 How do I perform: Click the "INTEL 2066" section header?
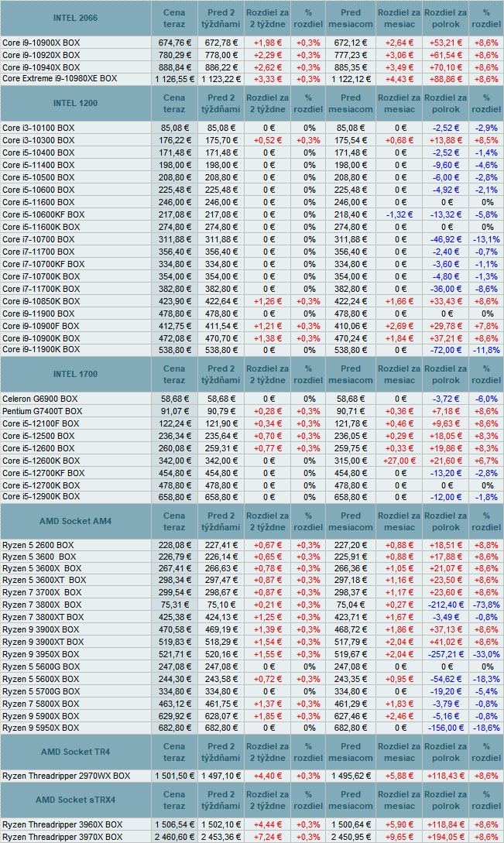tap(75, 19)
